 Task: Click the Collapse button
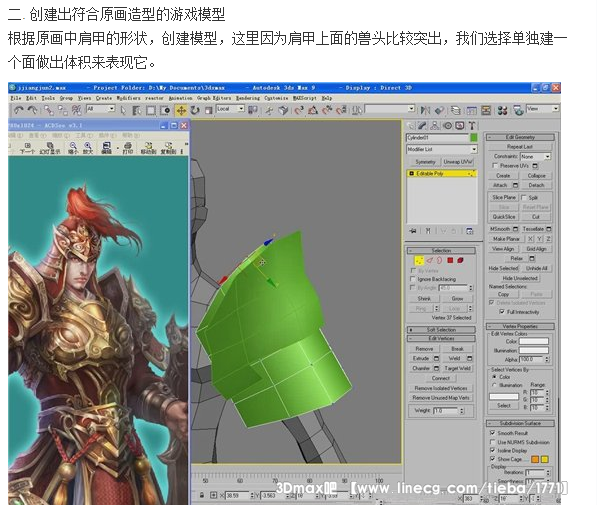click(536, 176)
